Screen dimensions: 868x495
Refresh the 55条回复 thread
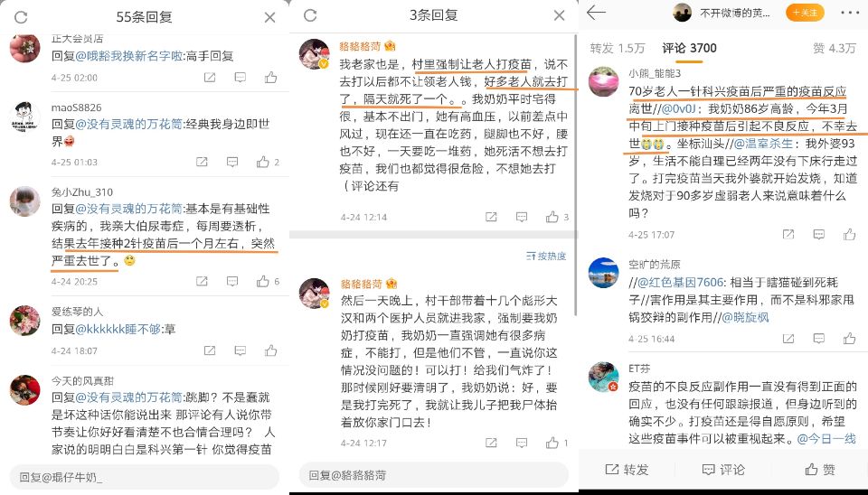coord(21,17)
